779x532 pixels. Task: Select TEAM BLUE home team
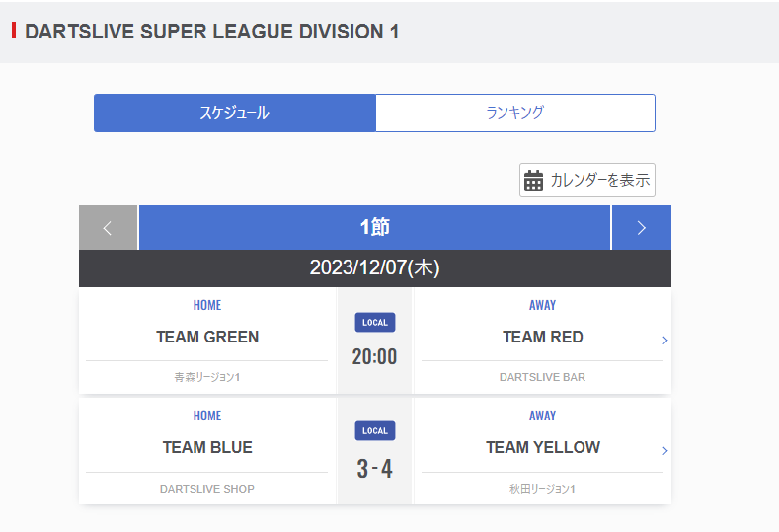(x=207, y=447)
